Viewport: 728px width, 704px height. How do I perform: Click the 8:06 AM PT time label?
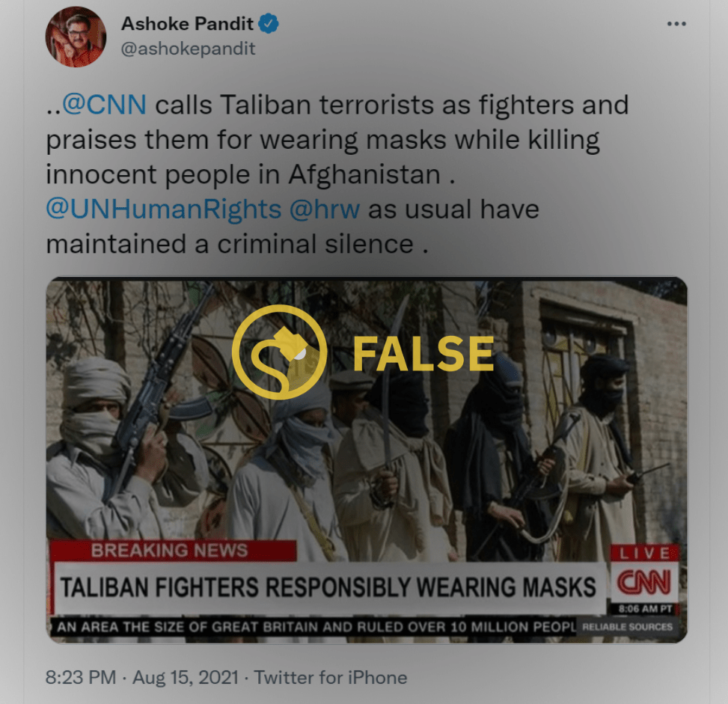pos(646,609)
